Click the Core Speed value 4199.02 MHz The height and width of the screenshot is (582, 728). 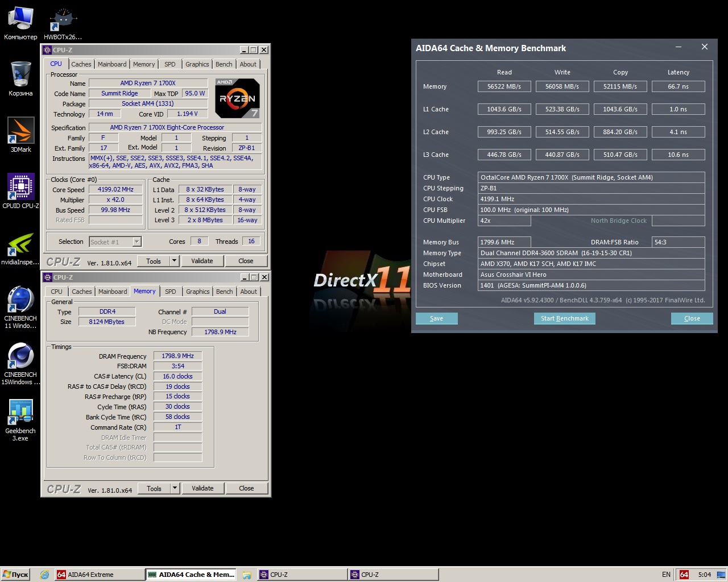point(115,190)
